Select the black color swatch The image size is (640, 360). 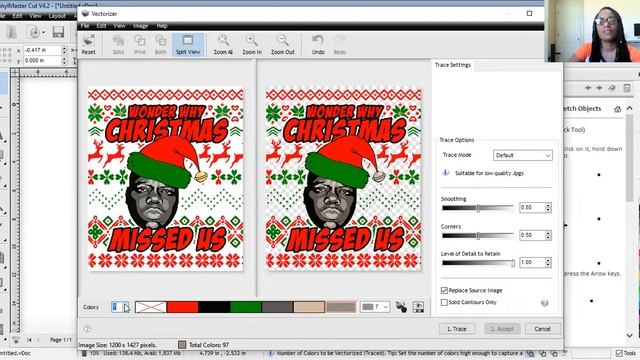click(214, 307)
